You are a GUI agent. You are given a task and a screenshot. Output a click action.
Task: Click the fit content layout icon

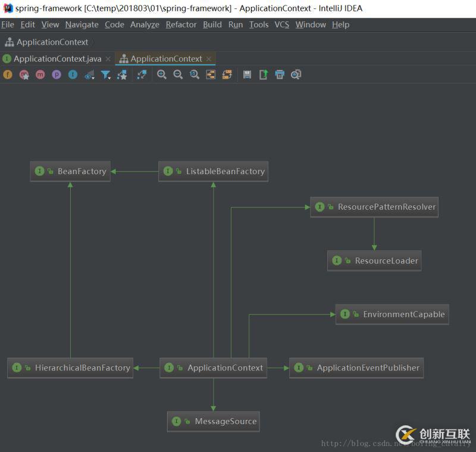211,74
